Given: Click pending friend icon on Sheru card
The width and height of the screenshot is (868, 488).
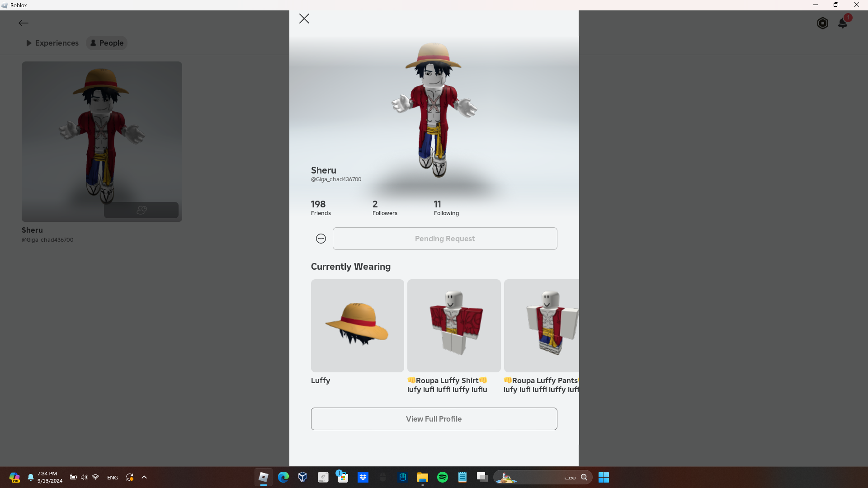Looking at the screenshot, I should tap(142, 210).
